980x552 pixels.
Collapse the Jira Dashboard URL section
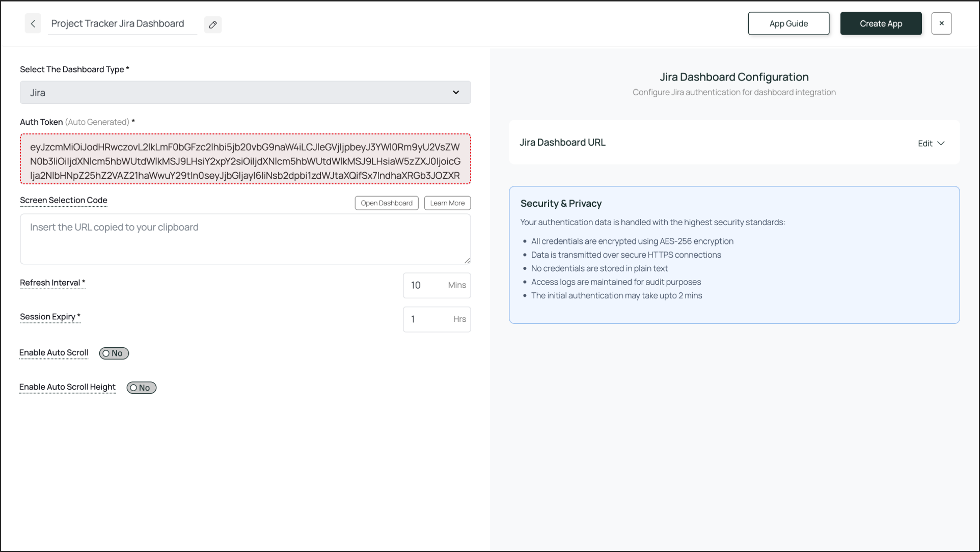tap(940, 143)
